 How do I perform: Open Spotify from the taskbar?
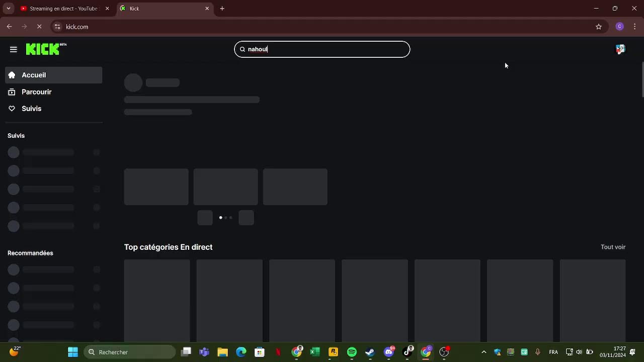click(x=352, y=352)
